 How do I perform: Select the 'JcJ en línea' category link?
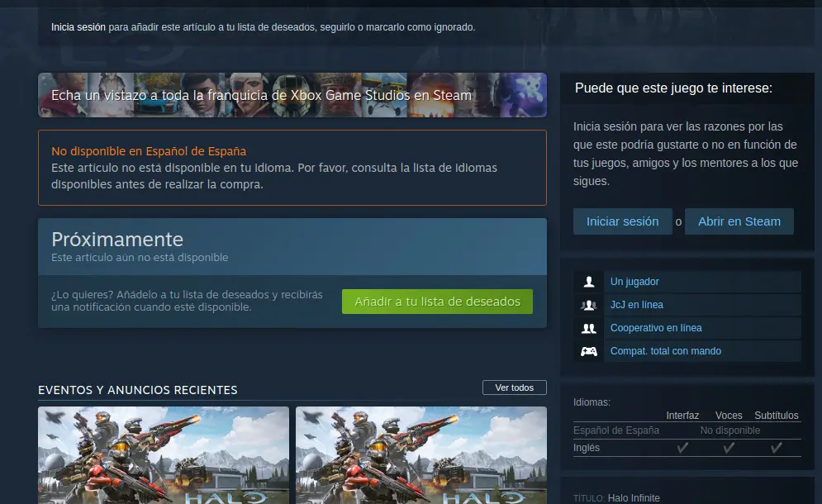coord(636,305)
